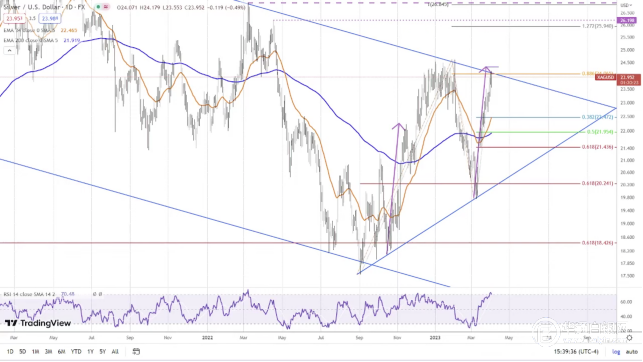
Task: Click the pink data indicator icon beside the title
Action: coord(106,7)
